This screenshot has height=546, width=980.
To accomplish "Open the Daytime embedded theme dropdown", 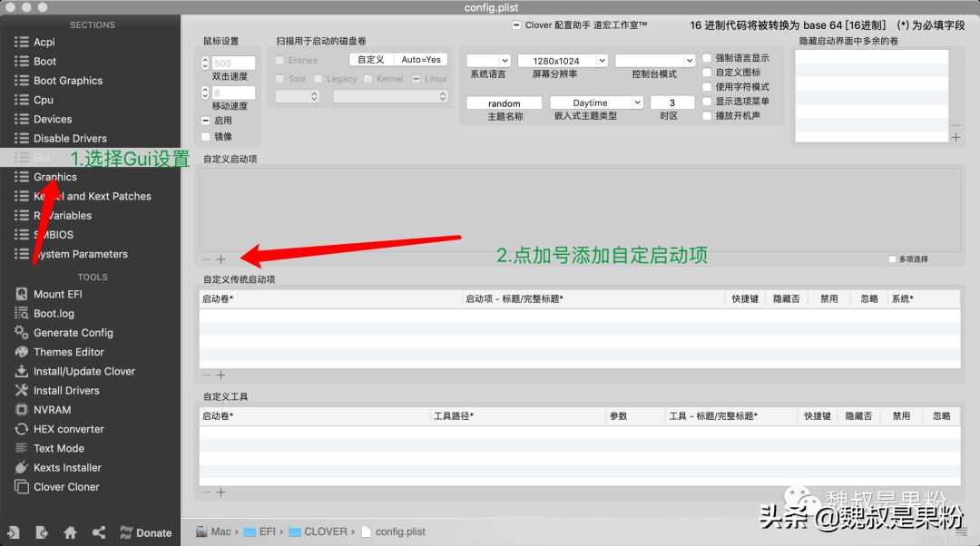I will pos(596,102).
